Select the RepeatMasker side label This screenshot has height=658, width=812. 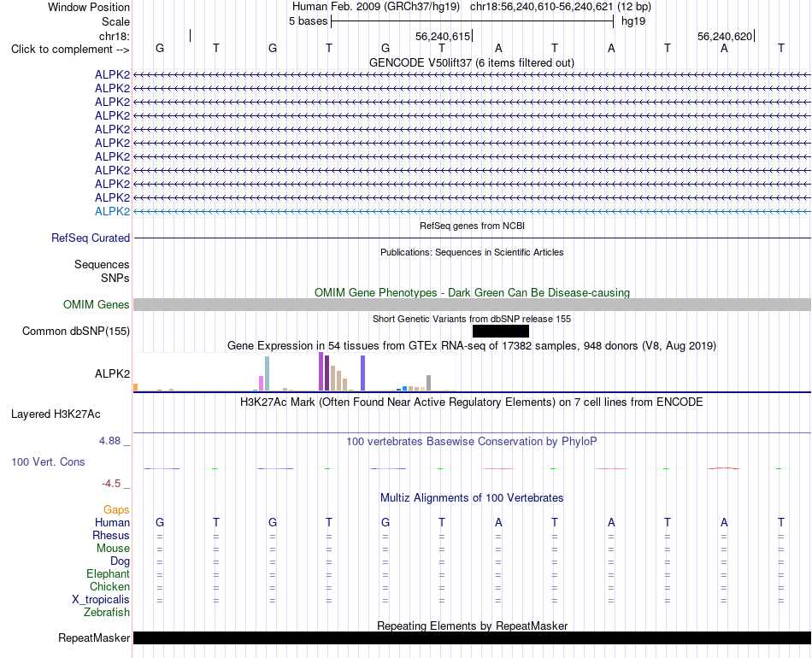pyautogui.click(x=94, y=637)
